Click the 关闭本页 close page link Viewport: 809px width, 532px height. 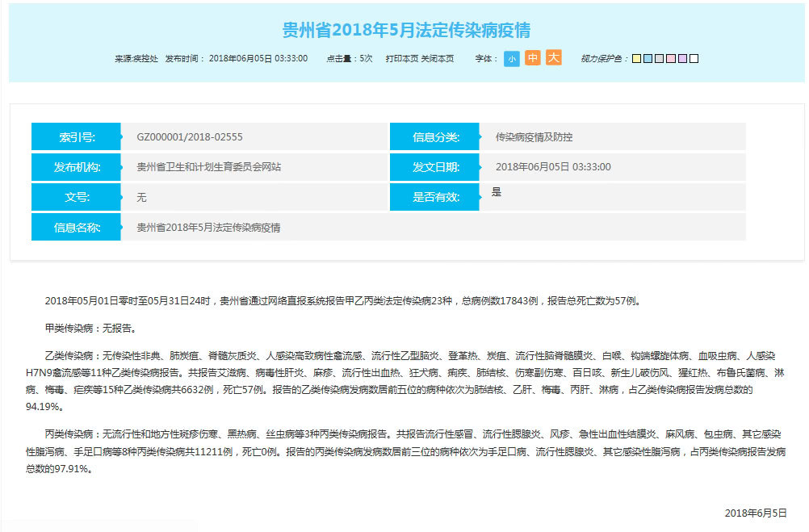pos(438,59)
